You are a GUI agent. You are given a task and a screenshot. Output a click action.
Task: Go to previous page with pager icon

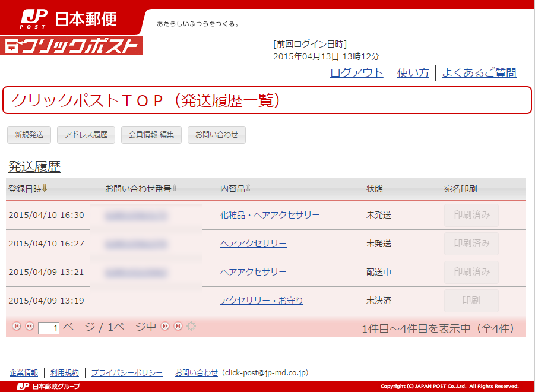click(x=30, y=326)
